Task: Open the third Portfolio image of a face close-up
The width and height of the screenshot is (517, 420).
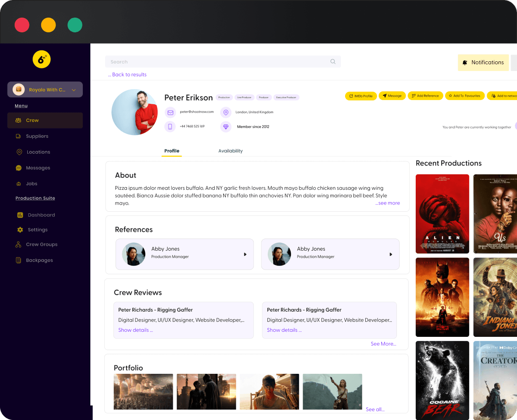Action: [269, 392]
